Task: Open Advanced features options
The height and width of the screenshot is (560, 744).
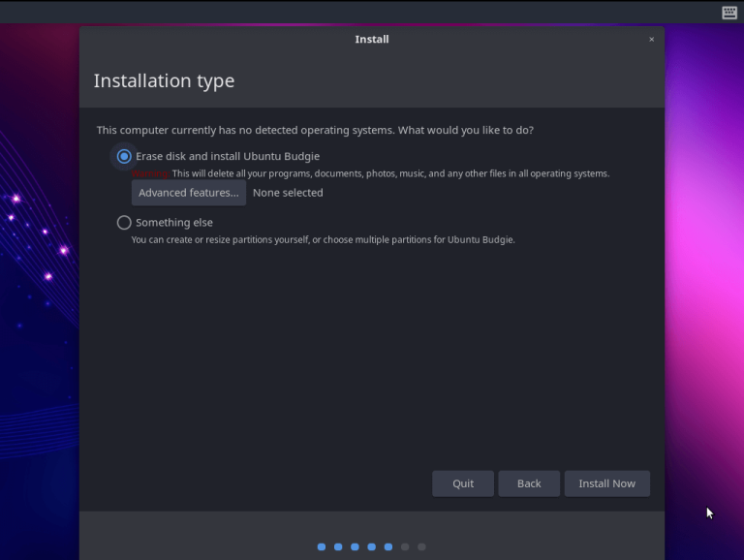Action: click(189, 193)
